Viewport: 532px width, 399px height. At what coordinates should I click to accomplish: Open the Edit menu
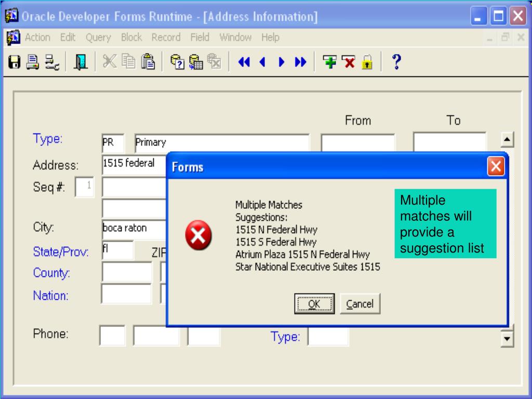68,37
